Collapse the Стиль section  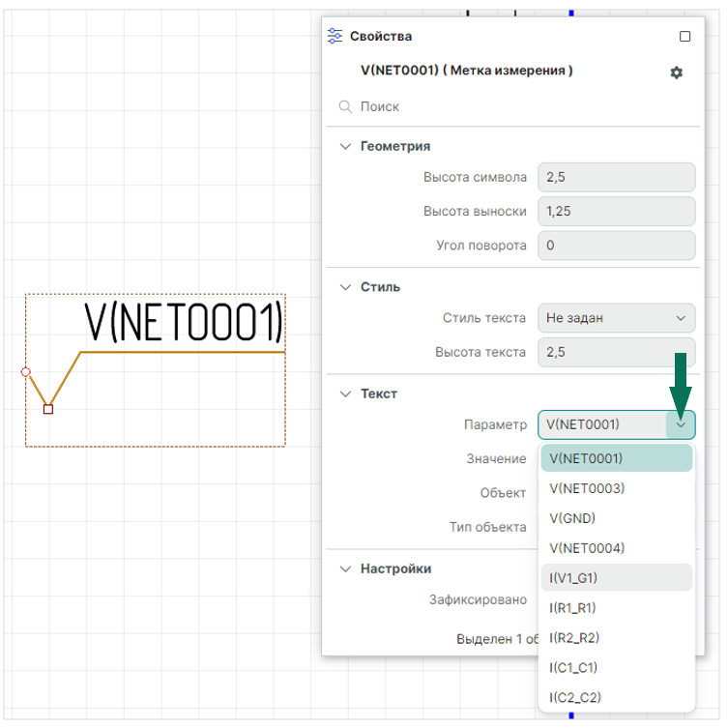(345, 287)
